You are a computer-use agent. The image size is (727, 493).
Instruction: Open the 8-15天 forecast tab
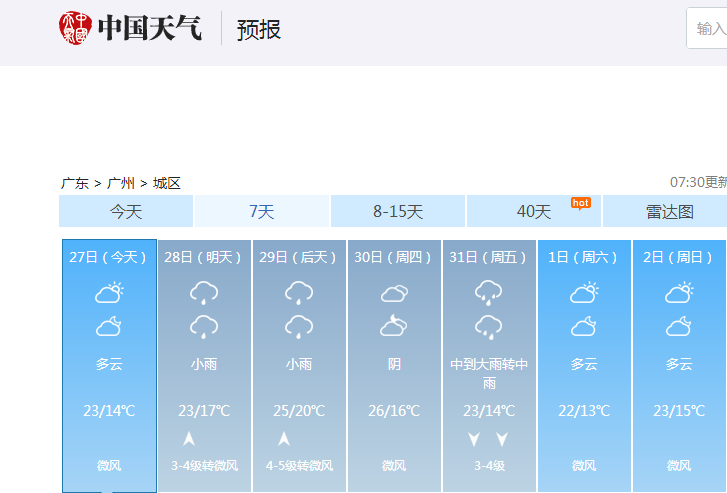point(398,211)
